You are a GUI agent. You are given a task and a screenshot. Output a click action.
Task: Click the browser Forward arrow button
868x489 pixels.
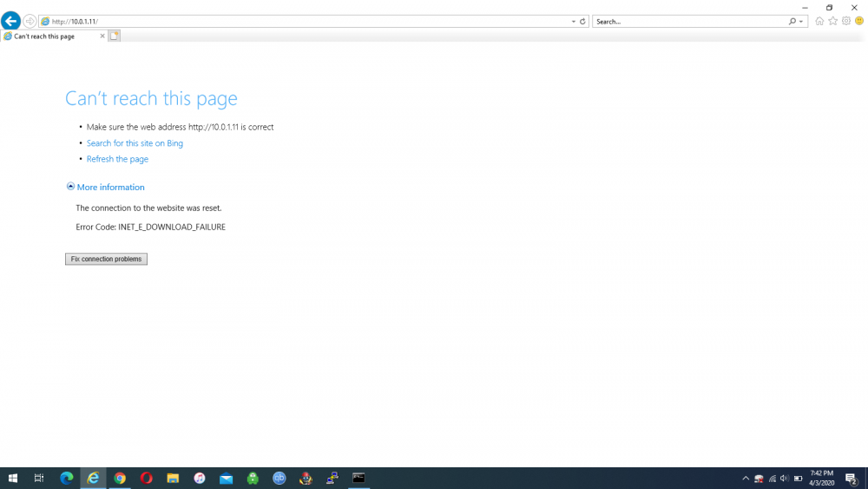click(x=30, y=22)
